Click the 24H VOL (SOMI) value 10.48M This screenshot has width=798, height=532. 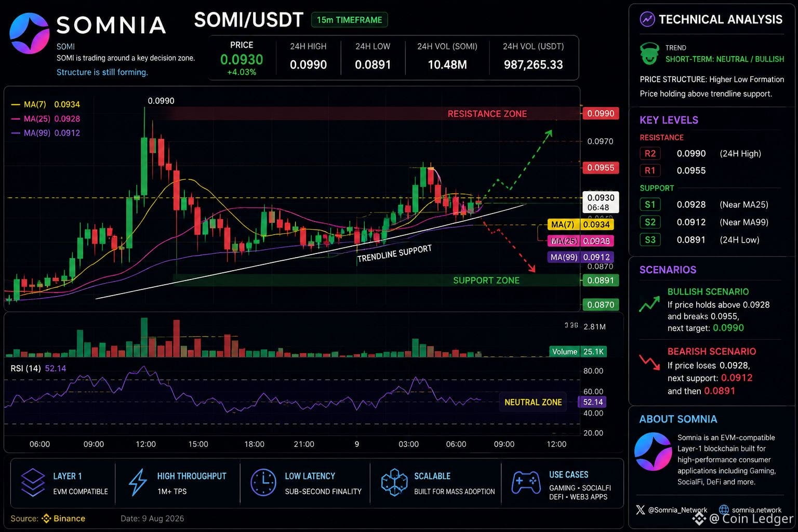(x=447, y=65)
